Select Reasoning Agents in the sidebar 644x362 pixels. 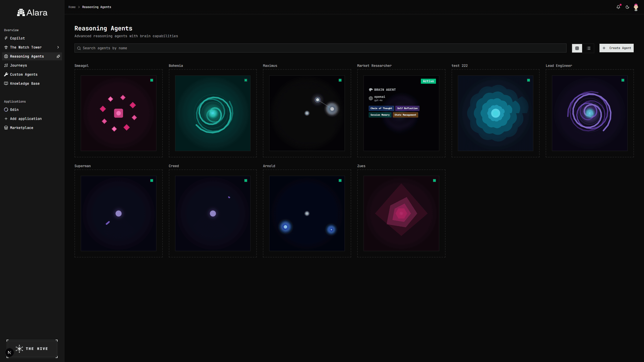click(27, 56)
